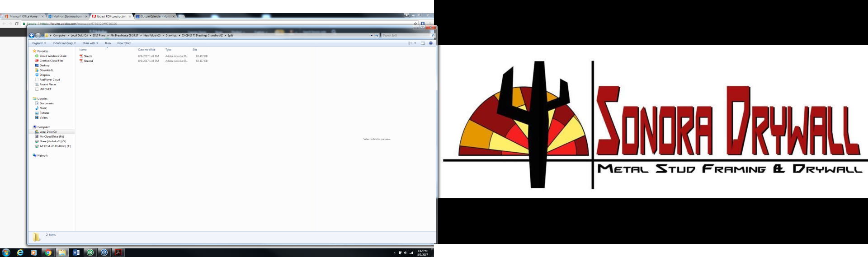Image resolution: width=868 pixels, height=257 pixels.
Task: Open the Chrome three-dot menu
Action: [429, 23]
